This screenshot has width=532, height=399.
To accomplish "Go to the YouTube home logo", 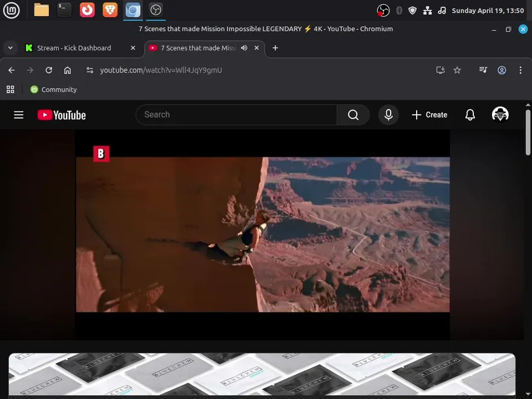I will point(62,115).
